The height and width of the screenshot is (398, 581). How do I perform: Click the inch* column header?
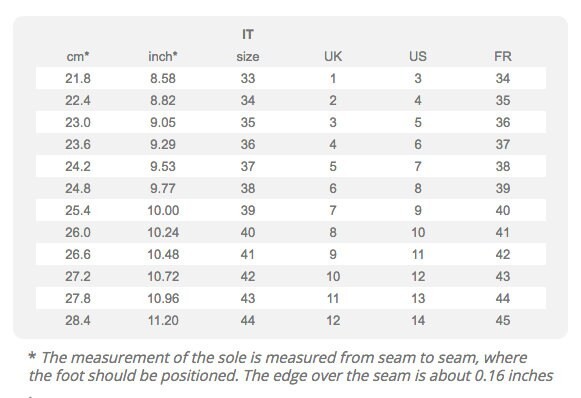163,56
